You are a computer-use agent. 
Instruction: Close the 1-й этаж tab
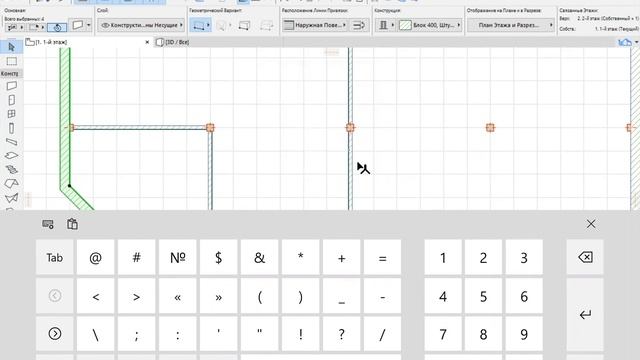pos(147,42)
